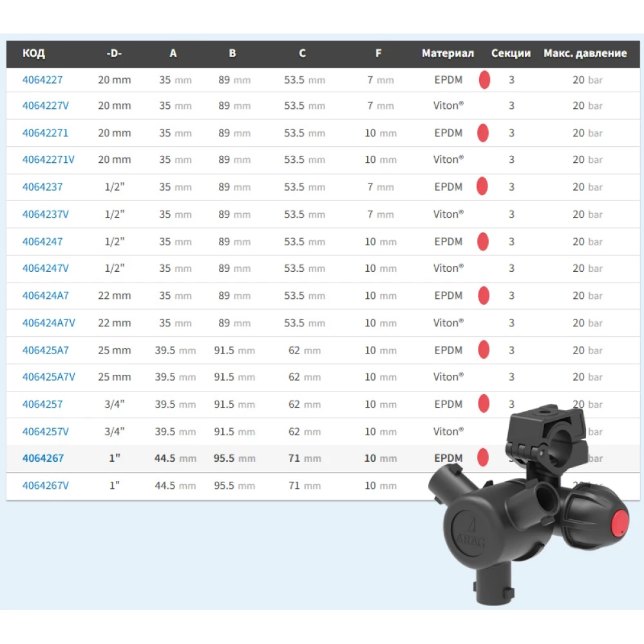Viewport: 644px width, 644px height.
Task: Follow the 4064237V code link
Action: 45,214
